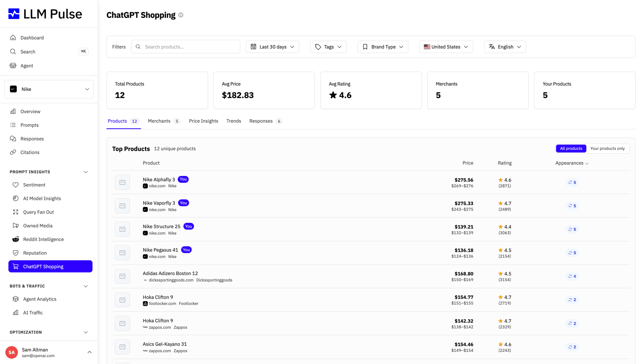644x364 pixels.
Task: Click the Nike brand swoosh icon in selector
Action: click(x=13, y=89)
